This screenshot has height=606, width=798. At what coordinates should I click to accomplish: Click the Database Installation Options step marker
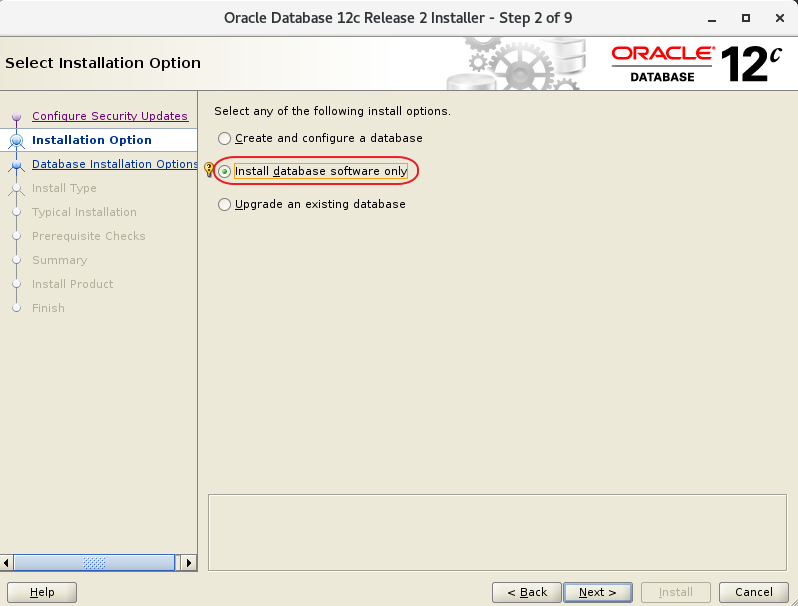point(16,165)
